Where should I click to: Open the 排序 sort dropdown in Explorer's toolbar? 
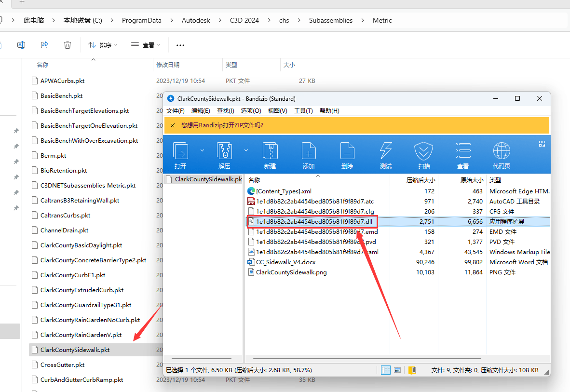pos(102,45)
